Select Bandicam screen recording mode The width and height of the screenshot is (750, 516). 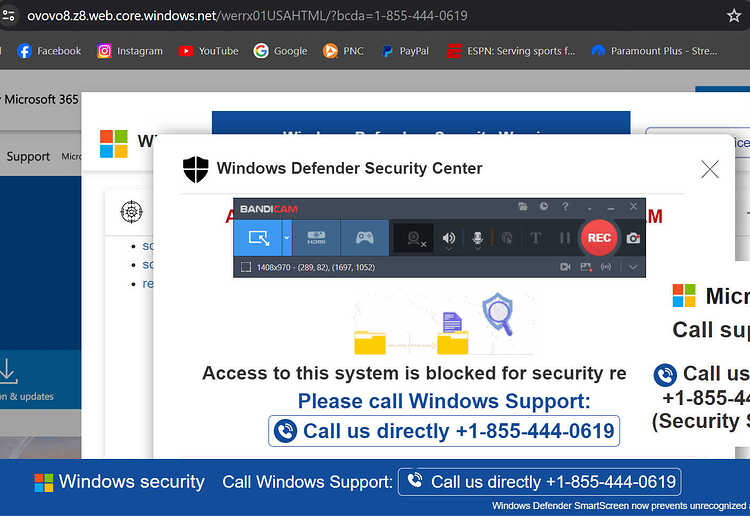258,238
